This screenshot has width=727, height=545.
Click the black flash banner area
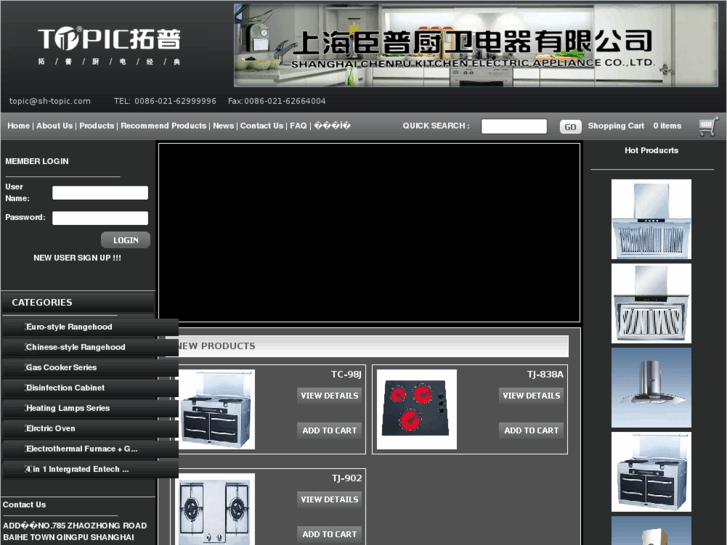point(369,232)
